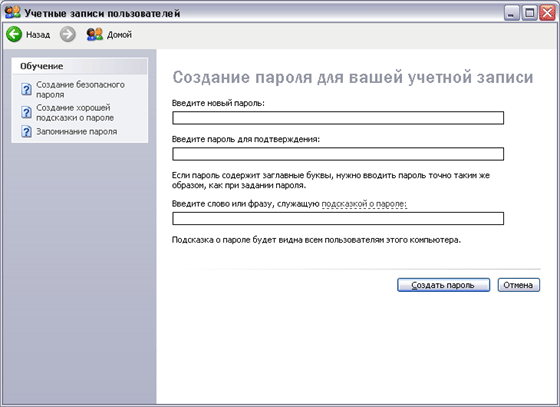Focus the password hint input field

point(338,218)
